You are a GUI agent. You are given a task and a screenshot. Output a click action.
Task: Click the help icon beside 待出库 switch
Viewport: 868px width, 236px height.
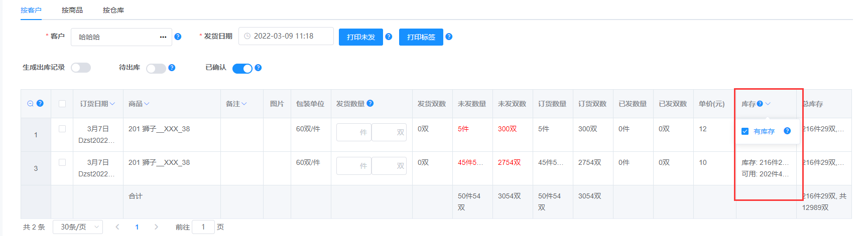pyautogui.click(x=172, y=68)
